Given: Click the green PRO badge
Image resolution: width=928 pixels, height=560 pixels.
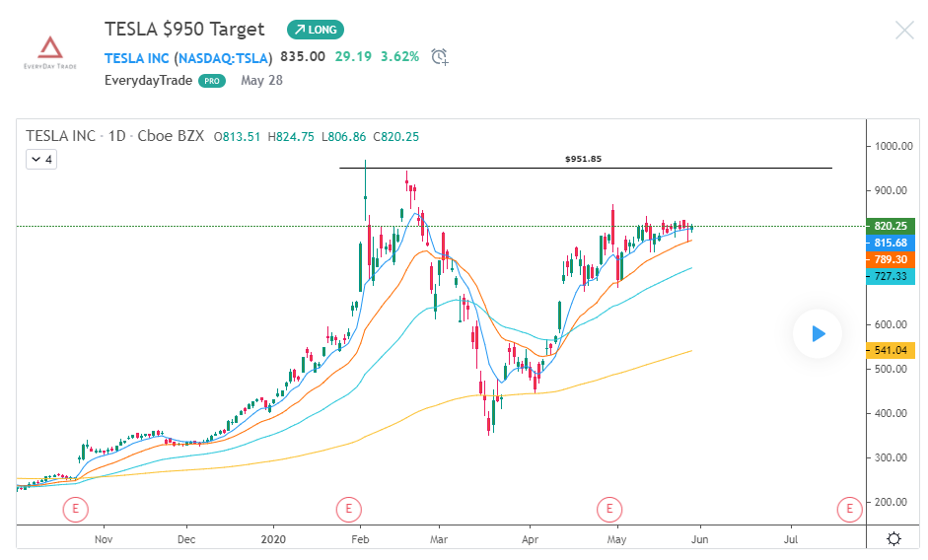Looking at the screenshot, I should click(x=211, y=81).
